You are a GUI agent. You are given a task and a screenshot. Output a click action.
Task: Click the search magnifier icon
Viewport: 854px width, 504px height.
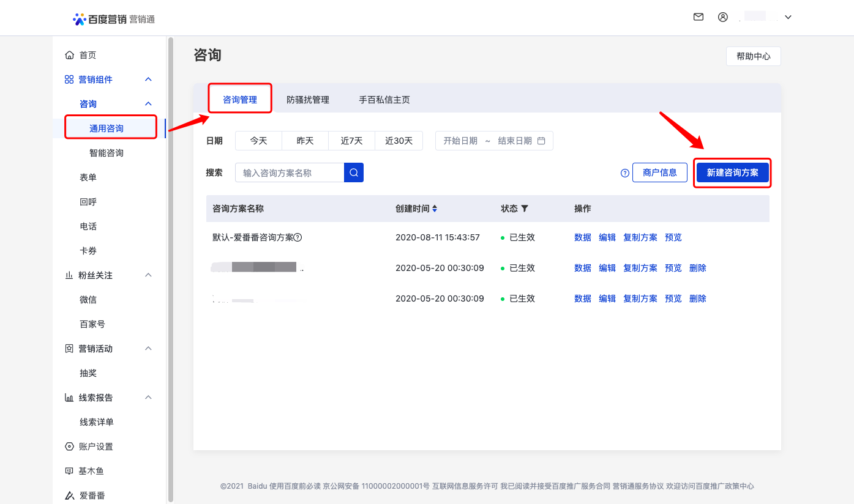(353, 172)
